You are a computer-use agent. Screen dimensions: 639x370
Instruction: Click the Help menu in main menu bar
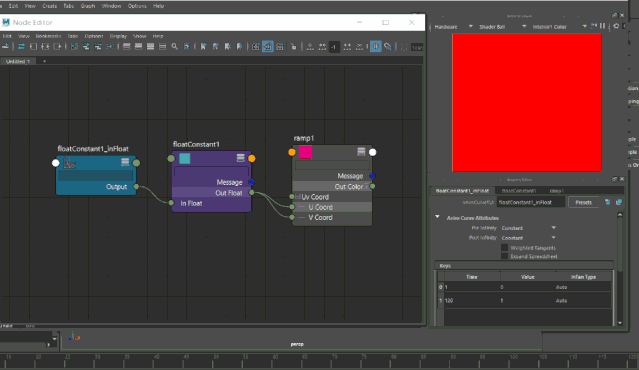pos(159,6)
